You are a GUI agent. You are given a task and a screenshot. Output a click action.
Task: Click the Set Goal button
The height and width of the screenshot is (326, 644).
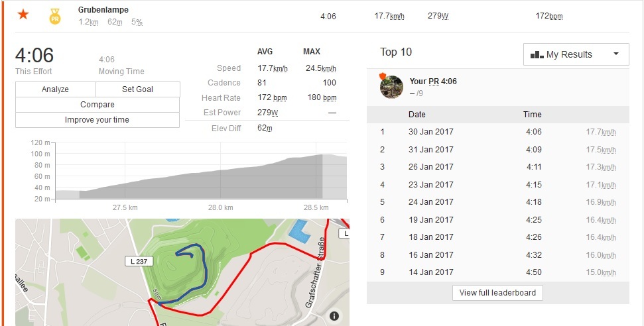[x=137, y=89]
